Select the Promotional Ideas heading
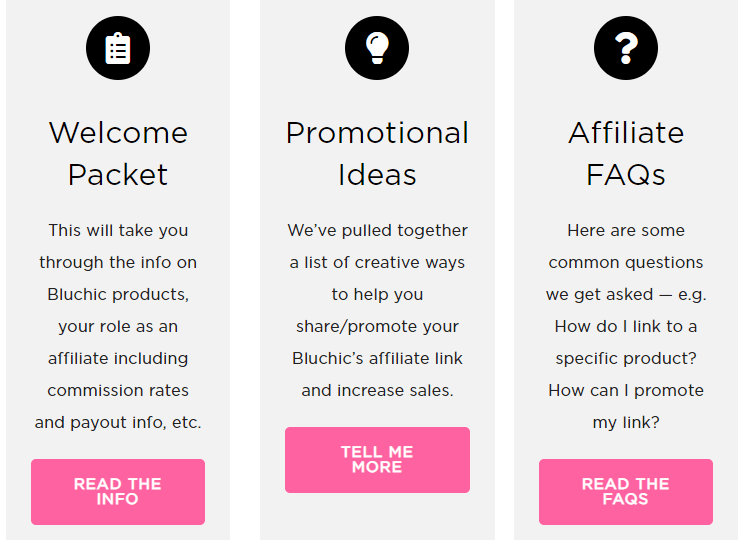The image size is (746, 540). click(x=377, y=153)
